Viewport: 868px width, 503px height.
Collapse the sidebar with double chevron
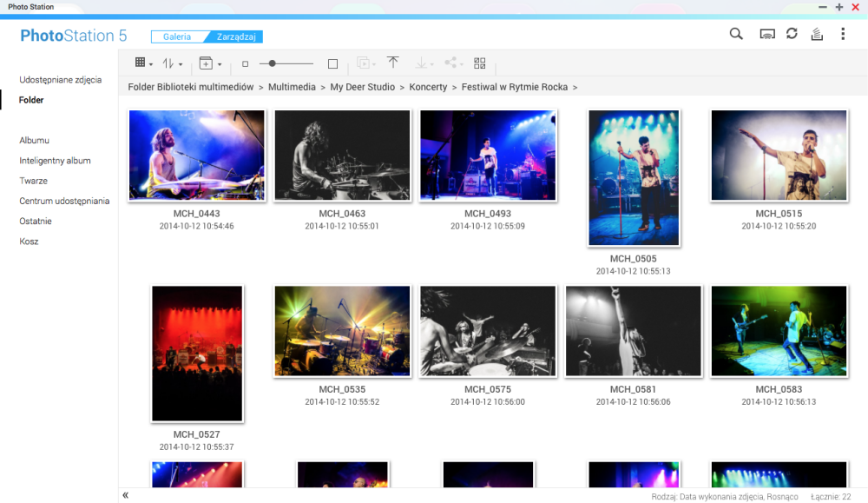126,495
